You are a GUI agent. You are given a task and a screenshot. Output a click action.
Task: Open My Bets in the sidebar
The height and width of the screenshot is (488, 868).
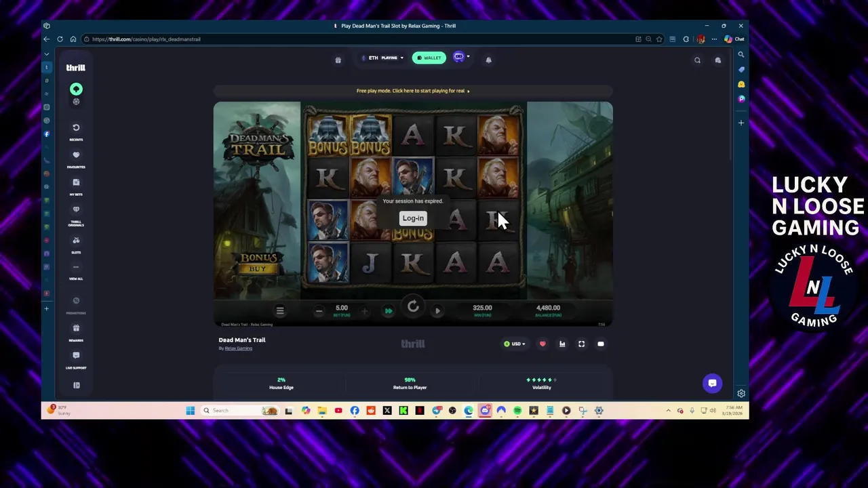76,186
